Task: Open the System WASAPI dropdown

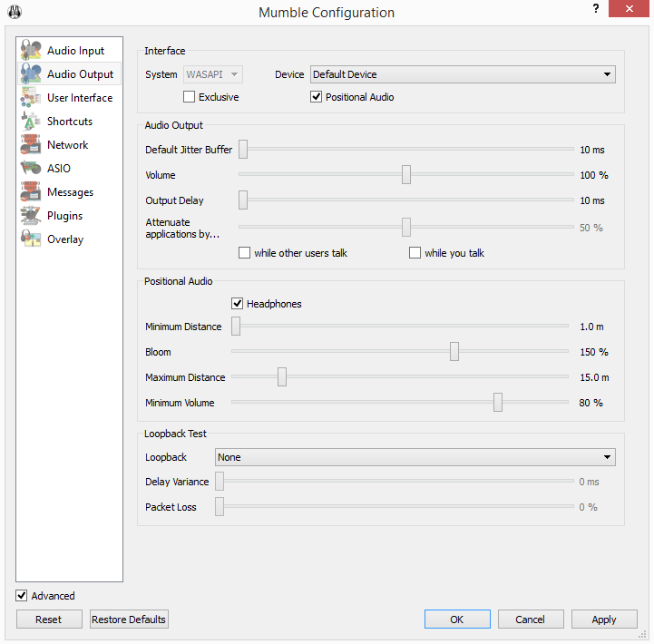Action: [213, 74]
